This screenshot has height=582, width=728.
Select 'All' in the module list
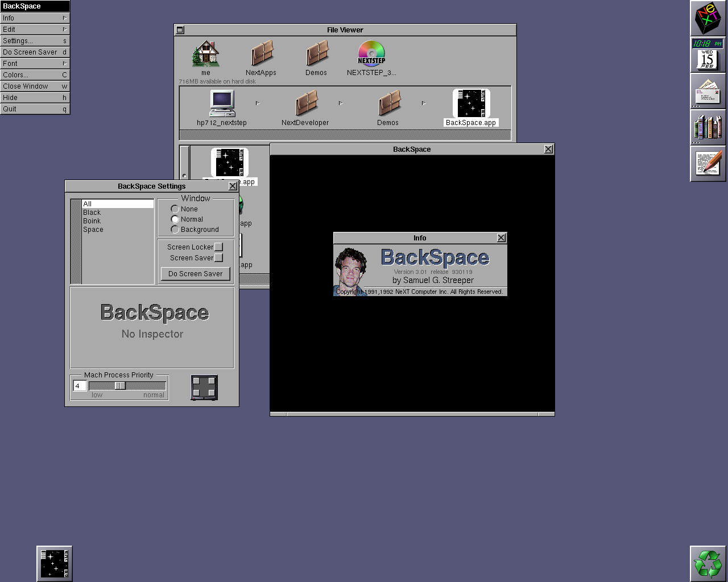[118, 204]
